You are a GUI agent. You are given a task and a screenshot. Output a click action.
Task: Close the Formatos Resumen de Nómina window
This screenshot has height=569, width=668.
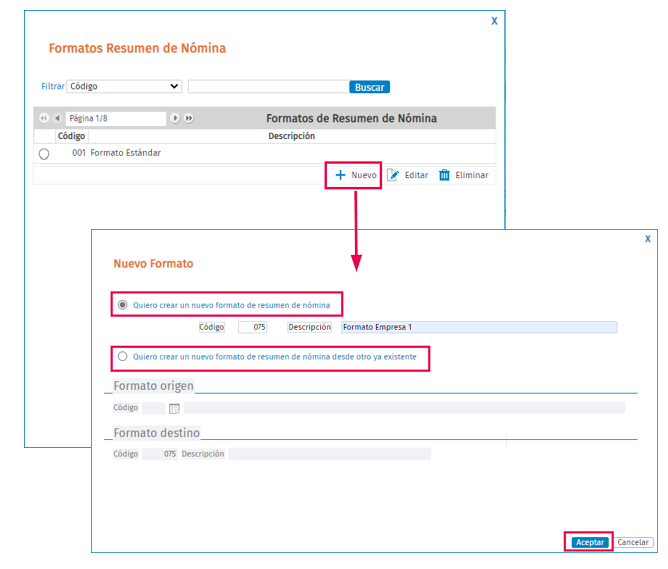tap(494, 21)
